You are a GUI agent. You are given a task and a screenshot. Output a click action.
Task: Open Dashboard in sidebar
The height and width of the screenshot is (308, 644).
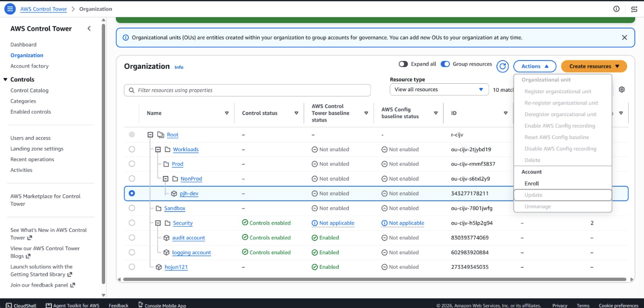(x=23, y=45)
